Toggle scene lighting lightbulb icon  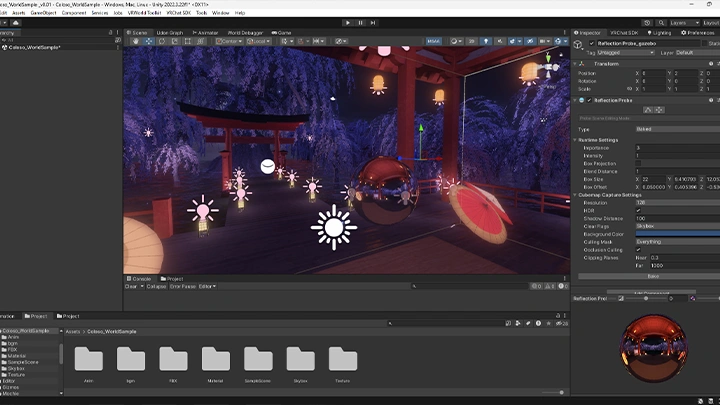(486, 41)
